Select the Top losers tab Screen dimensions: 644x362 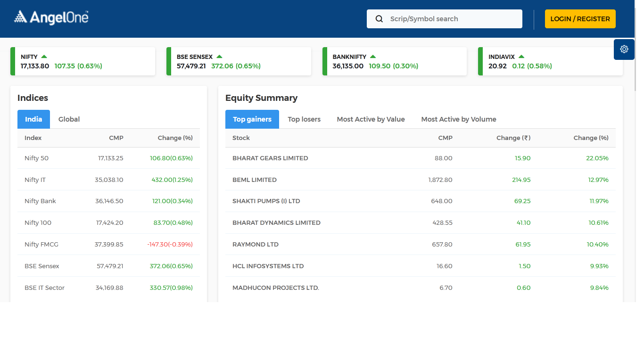click(x=304, y=119)
